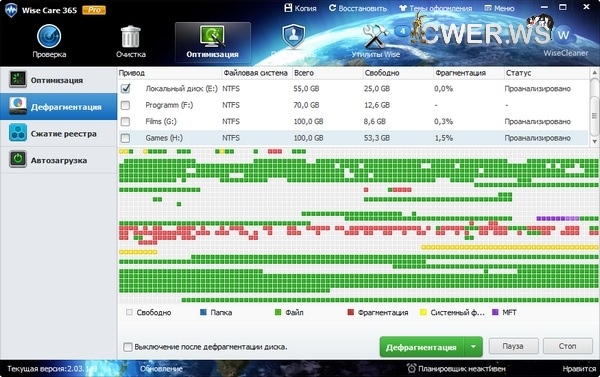Image resolution: width=600 pixels, height=377 pixels.
Task: Click the Дефрагментация sidebar disk icon
Action: coord(18,106)
